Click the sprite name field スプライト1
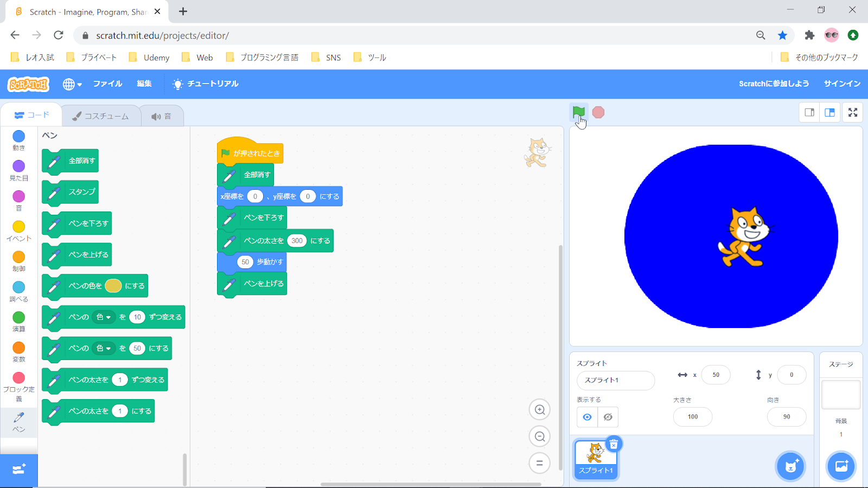 point(616,380)
